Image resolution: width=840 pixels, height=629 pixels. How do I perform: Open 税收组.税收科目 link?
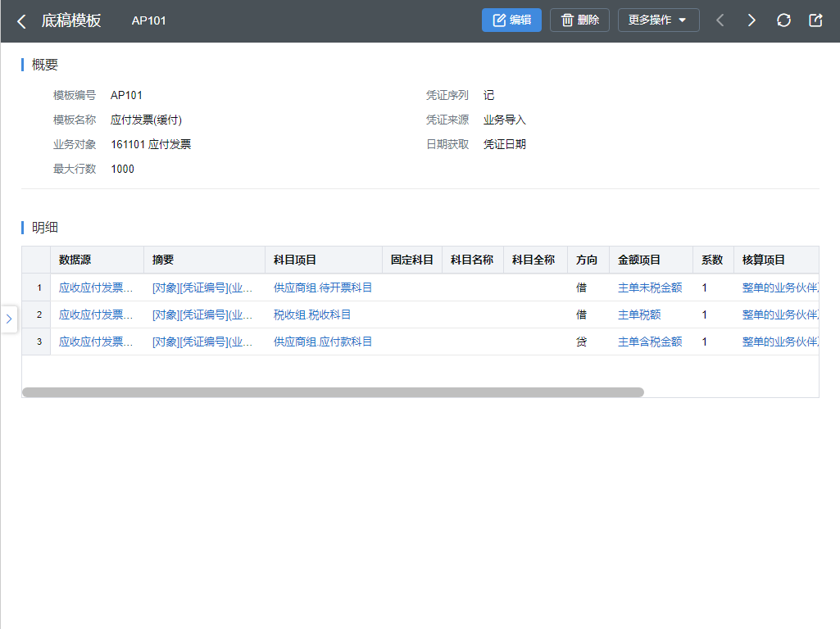pyautogui.click(x=312, y=314)
